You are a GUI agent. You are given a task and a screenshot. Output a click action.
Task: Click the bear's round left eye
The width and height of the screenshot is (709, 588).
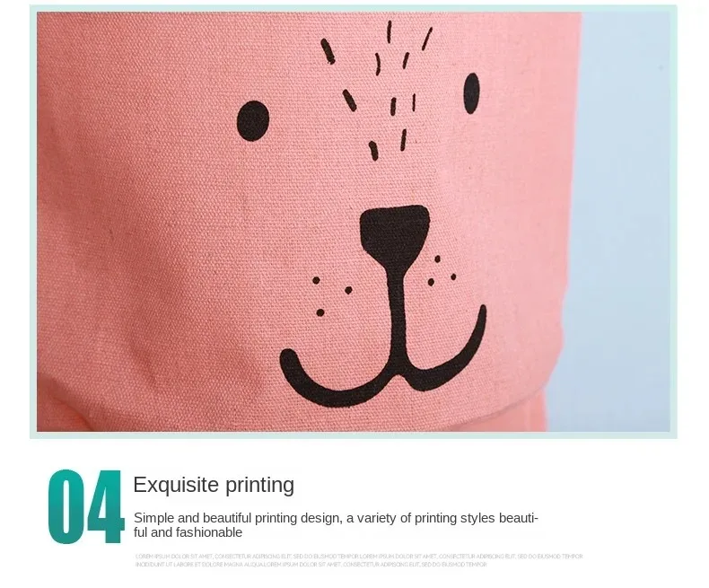(253, 121)
